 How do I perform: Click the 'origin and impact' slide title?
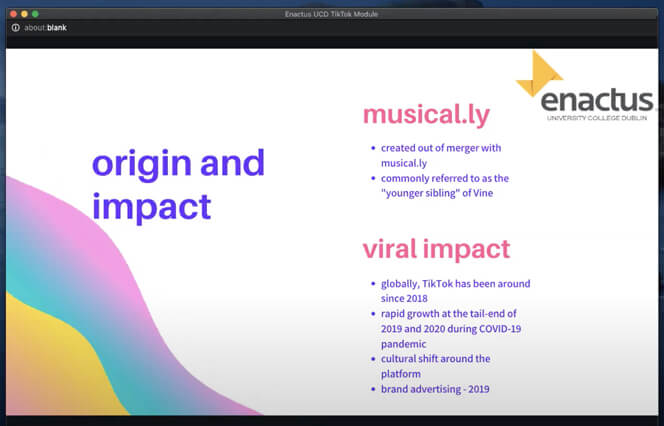pos(178,185)
